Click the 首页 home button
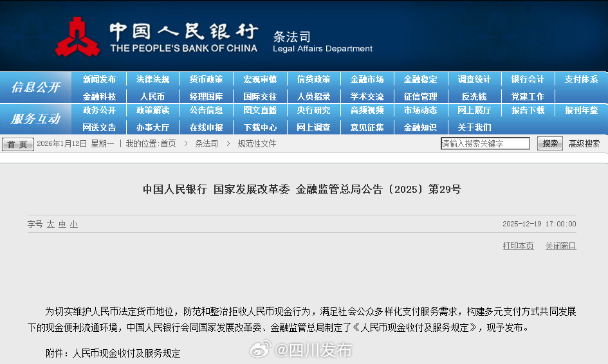The width and height of the screenshot is (608, 364). pos(18,144)
